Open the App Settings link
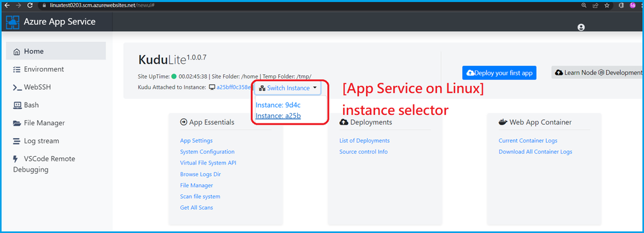The width and height of the screenshot is (644, 233). click(197, 141)
